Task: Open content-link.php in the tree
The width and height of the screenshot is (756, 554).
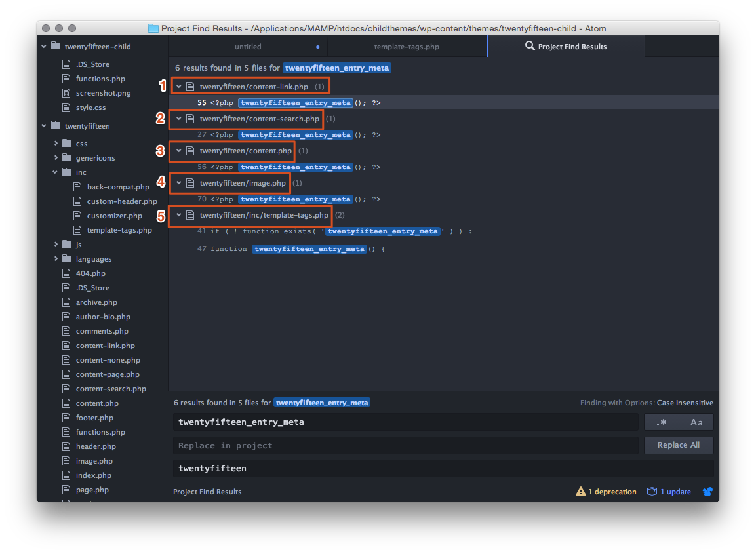Action: tap(105, 346)
